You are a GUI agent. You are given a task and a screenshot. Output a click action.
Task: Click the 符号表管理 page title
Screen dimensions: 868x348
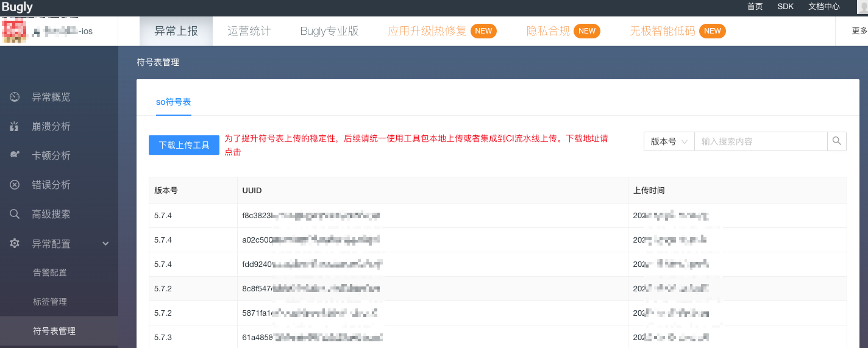[x=158, y=62]
